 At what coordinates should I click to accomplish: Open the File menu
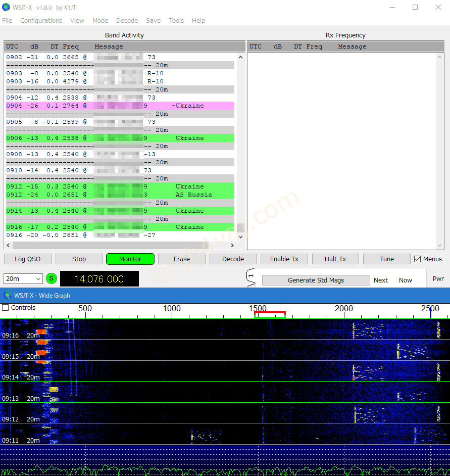7,20
